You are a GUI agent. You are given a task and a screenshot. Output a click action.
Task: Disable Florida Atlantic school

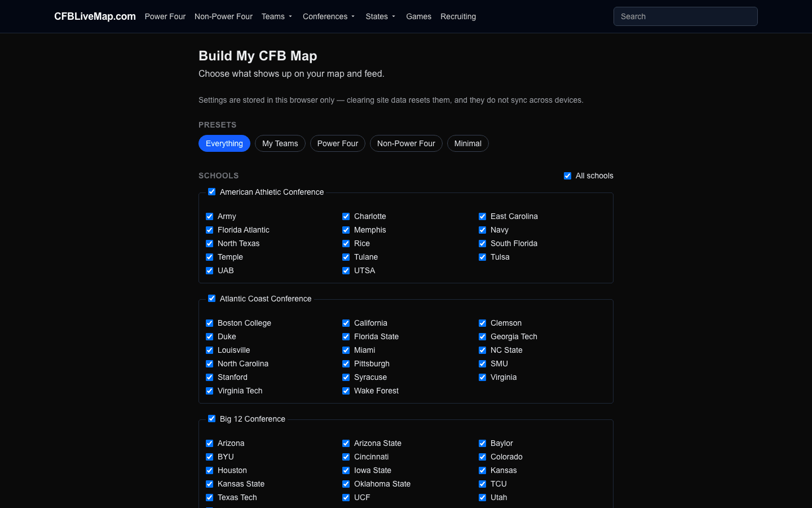[209, 230]
